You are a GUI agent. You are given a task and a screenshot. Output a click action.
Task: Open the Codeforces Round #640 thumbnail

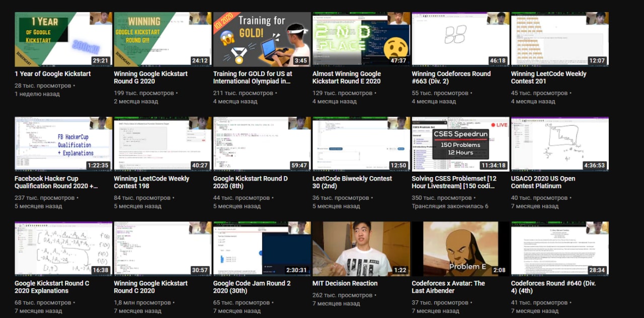pyautogui.click(x=560, y=249)
